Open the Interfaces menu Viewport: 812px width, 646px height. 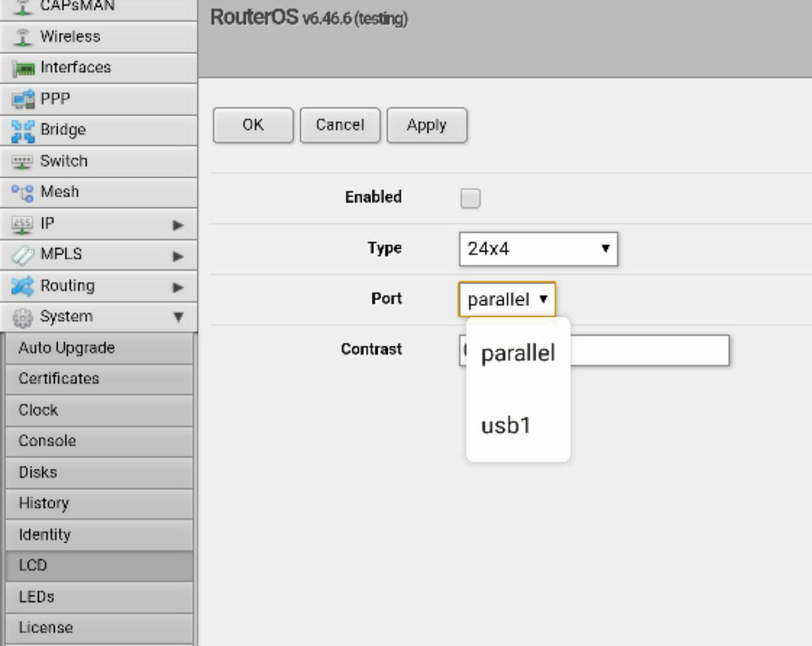(x=99, y=68)
